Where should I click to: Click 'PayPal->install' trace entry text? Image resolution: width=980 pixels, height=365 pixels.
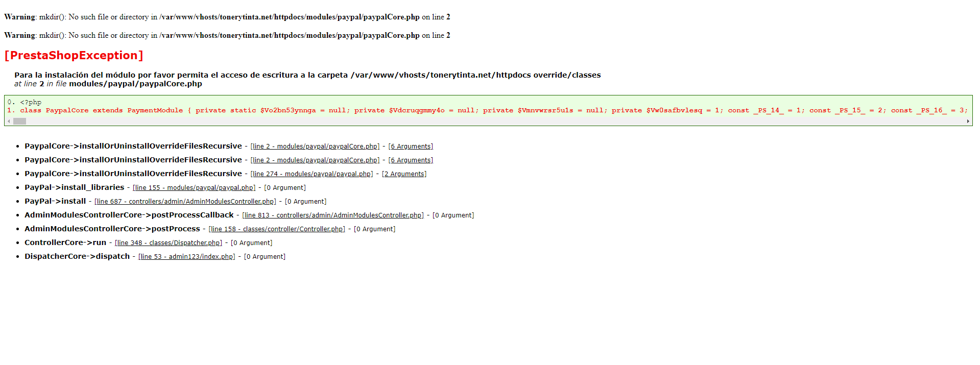click(x=55, y=201)
